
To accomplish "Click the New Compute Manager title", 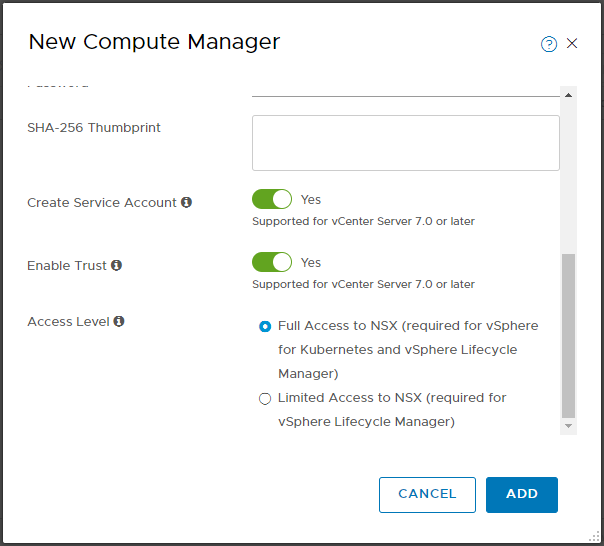I will click(x=154, y=42).
